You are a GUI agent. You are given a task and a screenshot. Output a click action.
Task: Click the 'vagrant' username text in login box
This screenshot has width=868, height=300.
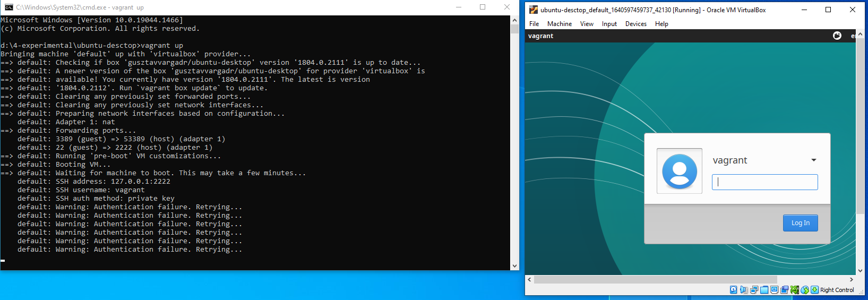click(x=730, y=160)
